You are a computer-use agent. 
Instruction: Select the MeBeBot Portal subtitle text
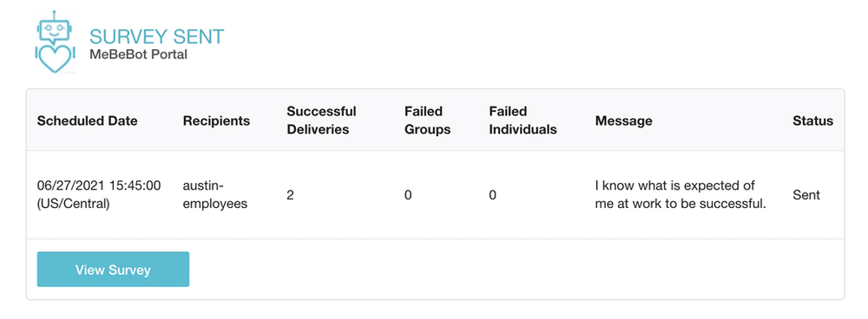click(x=138, y=55)
